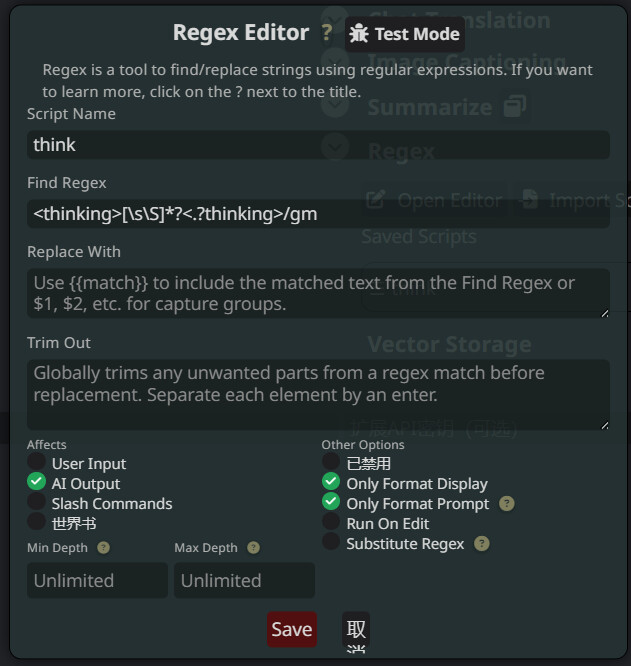The image size is (631, 666).
Task: Click the Replace With text area
Action: point(318,293)
